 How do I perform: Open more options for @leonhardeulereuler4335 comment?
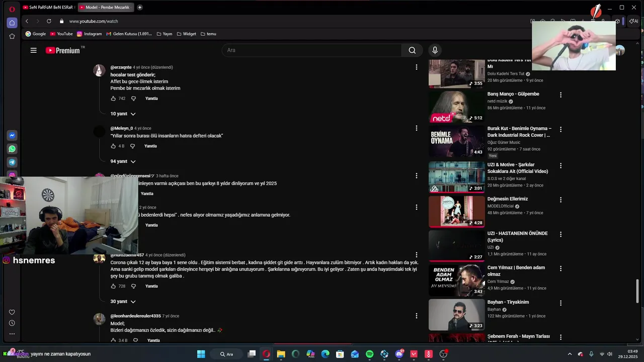pos(416,316)
